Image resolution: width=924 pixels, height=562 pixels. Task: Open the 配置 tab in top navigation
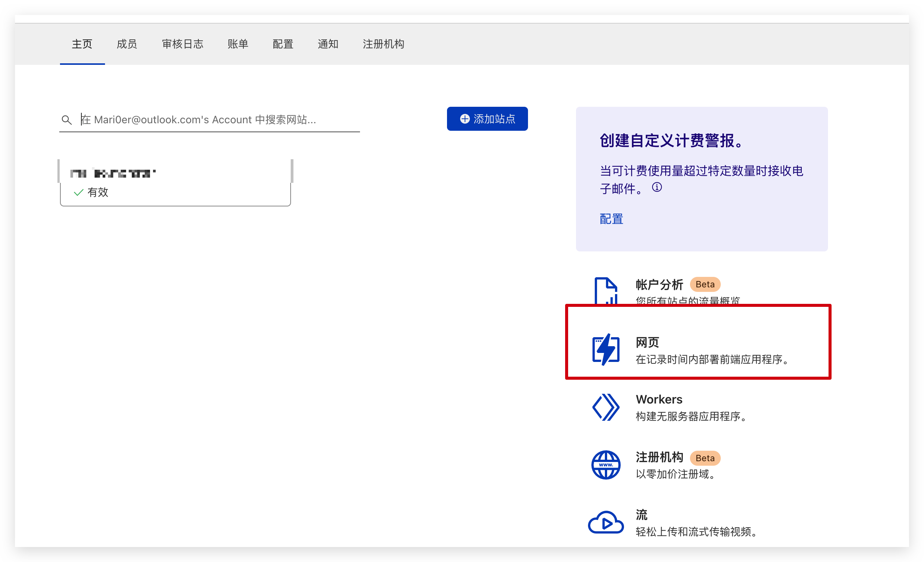pos(283,44)
